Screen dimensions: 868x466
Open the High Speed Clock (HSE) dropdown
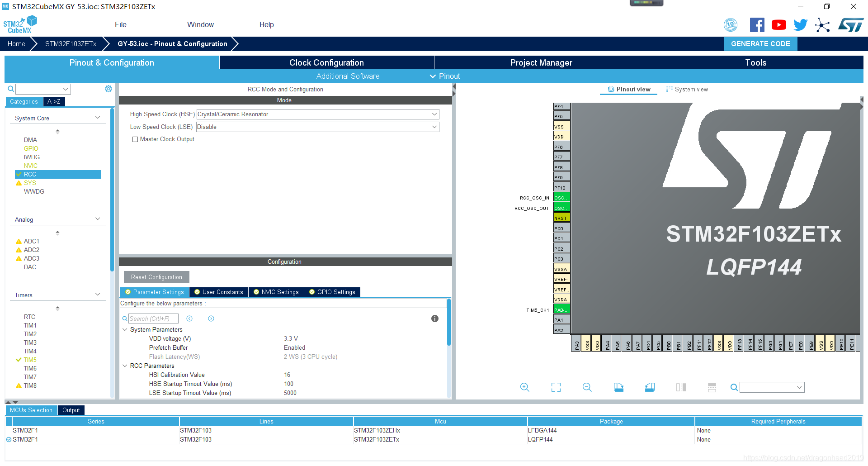[318, 114]
